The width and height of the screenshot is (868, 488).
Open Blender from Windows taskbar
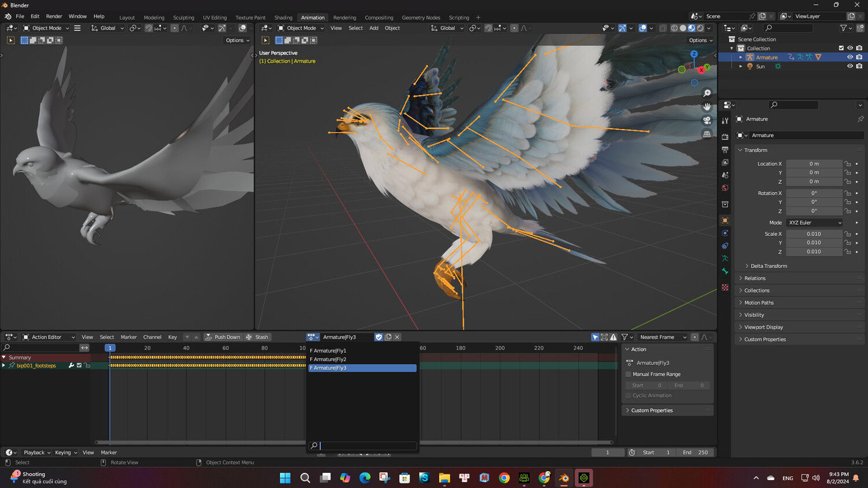564,478
